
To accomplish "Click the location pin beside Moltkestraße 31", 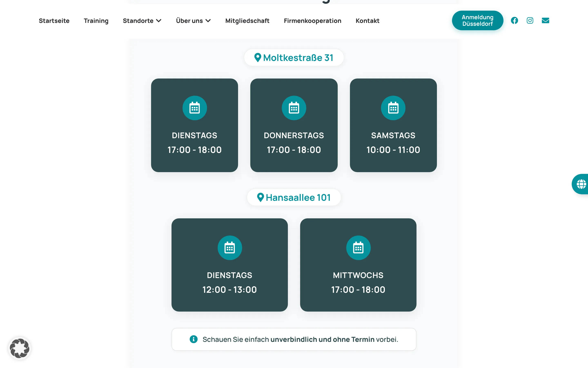I will point(257,58).
